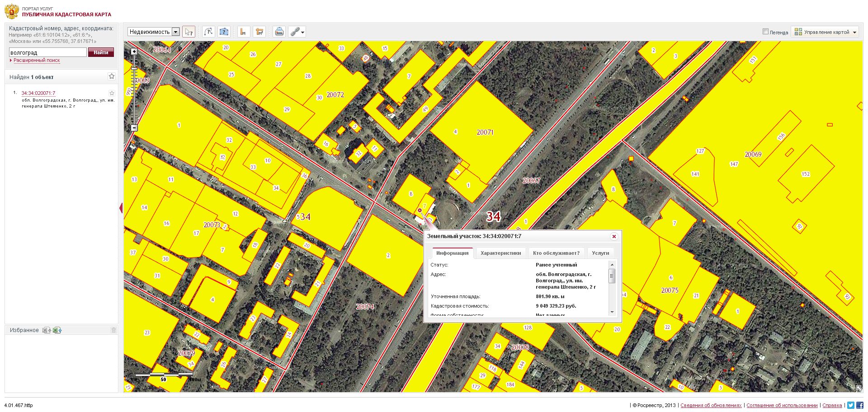
Task: Open the 34:34:020071:7 result link
Action: click(x=38, y=93)
